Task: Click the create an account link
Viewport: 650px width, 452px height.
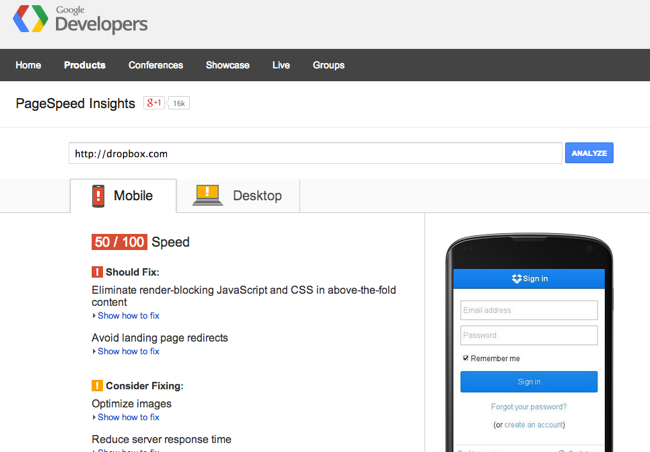Action: pos(534,425)
